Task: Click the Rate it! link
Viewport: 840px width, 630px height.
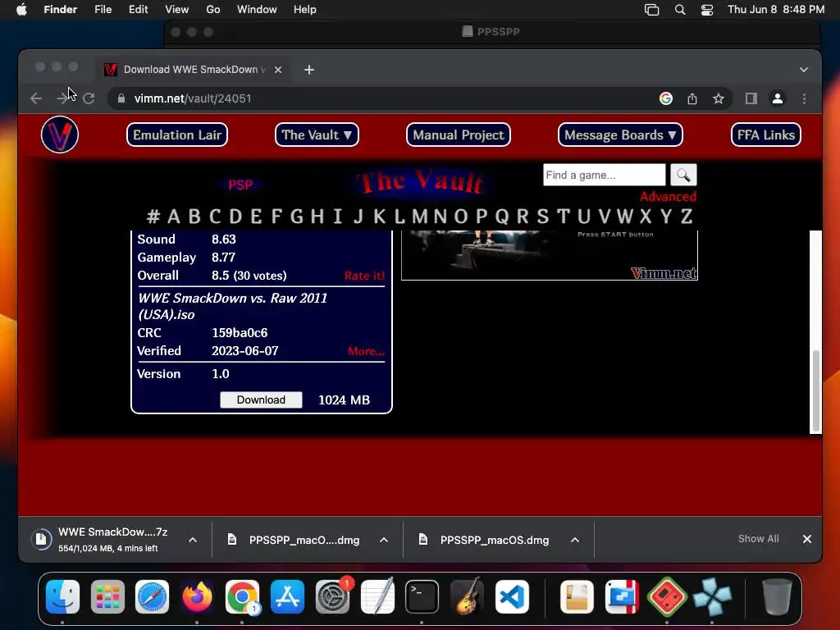Action: (364, 276)
